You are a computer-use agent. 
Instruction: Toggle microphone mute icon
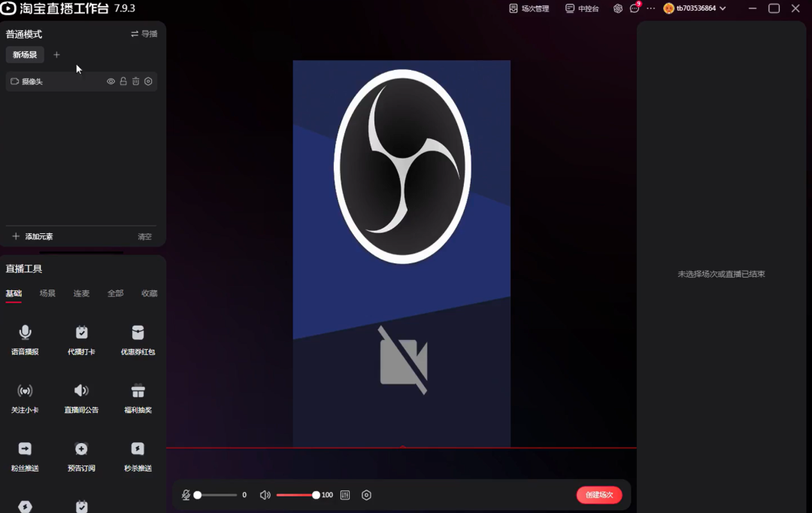pyautogui.click(x=186, y=496)
